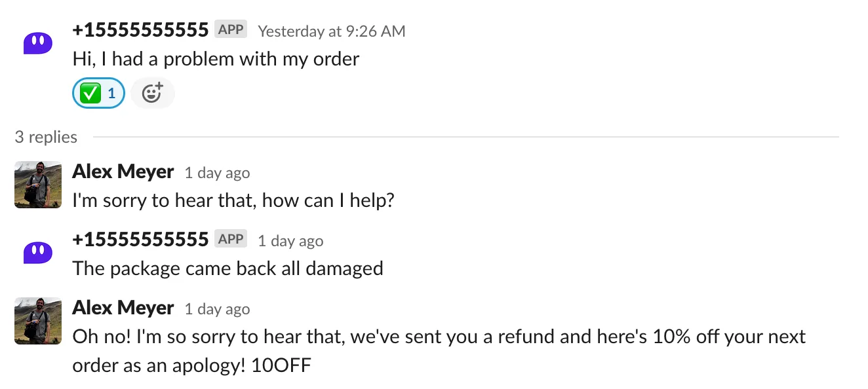Expand the thread via the 3 replies link
Image resolution: width=868 pixels, height=389 pixels.
click(45, 137)
